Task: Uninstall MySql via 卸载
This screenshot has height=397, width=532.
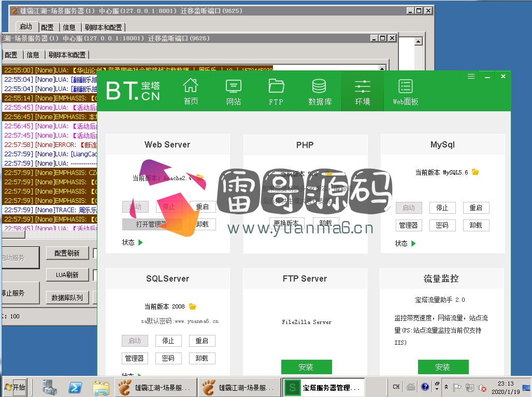Action: [x=476, y=225]
